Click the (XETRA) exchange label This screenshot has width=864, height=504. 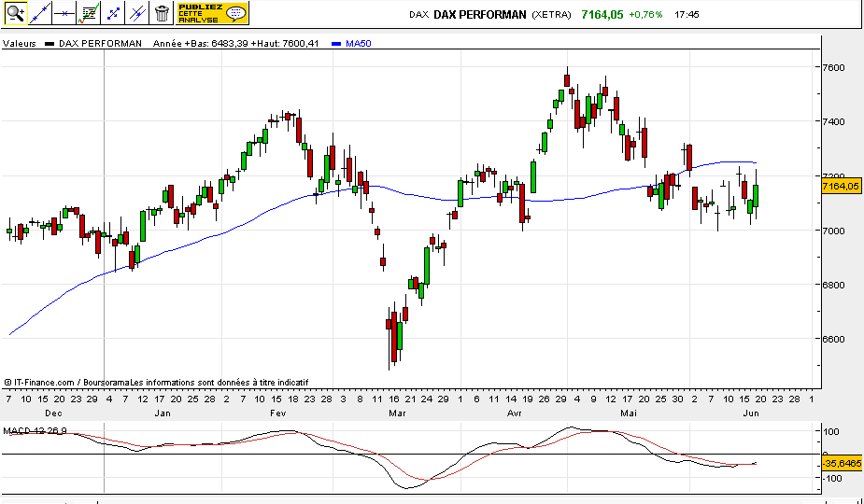pos(551,15)
